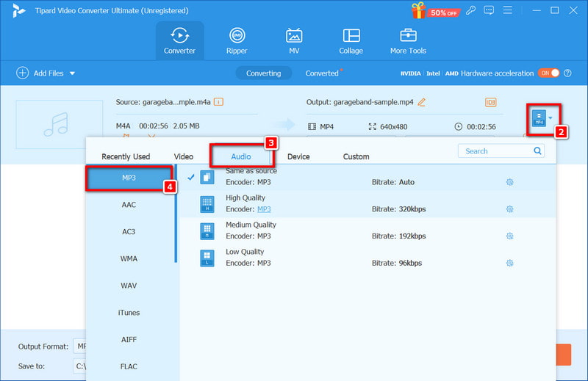
Task: Toggle Hardware acceleration switch off
Action: click(548, 73)
